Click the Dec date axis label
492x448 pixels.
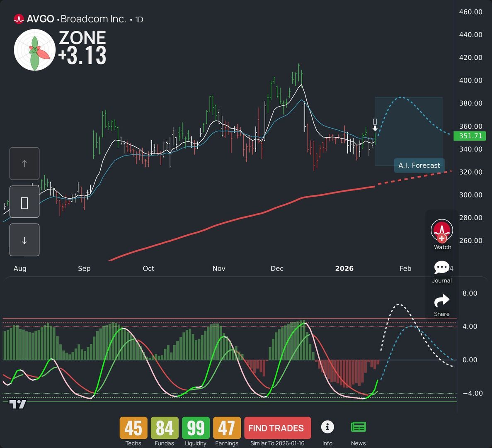[277, 268]
